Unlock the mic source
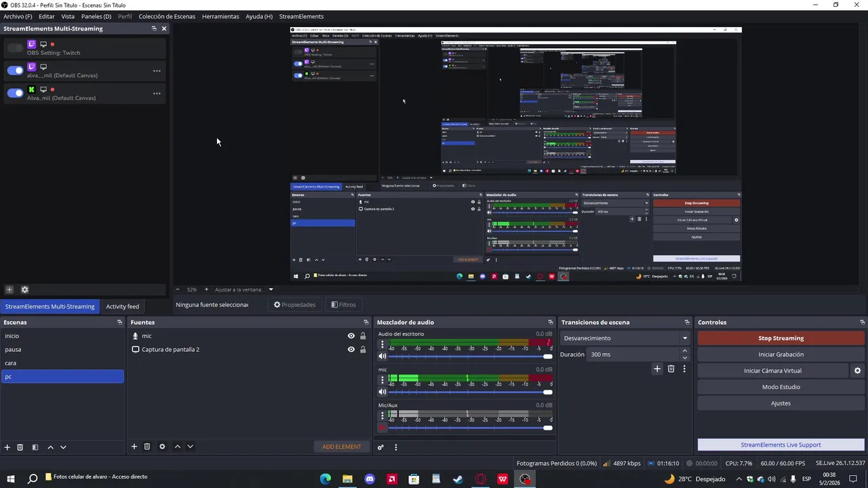The height and width of the screenshot is (488, 868). (x=363, y=336)
